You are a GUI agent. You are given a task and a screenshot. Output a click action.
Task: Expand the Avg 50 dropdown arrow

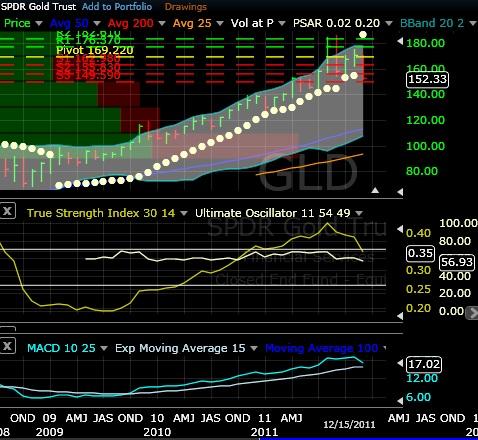pyautogui.click(x=97, y=23)
